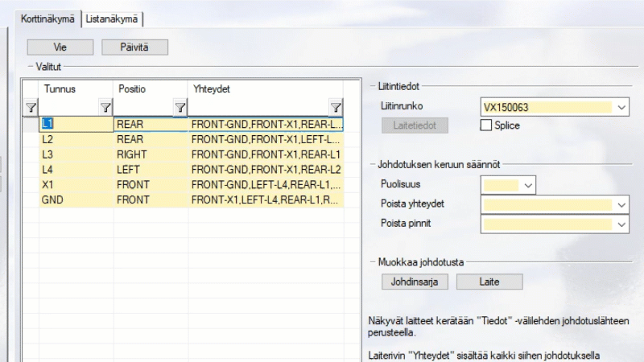Image resolution: width=644 pixels, height=362 pixels.
Task: Click the Tunnus filter input field
Action: pos(68,107)
